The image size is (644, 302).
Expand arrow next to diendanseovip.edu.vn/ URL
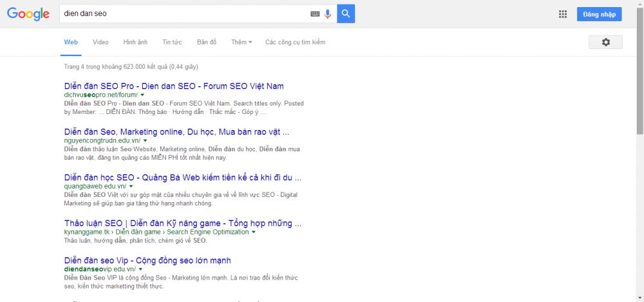[140, 270]
